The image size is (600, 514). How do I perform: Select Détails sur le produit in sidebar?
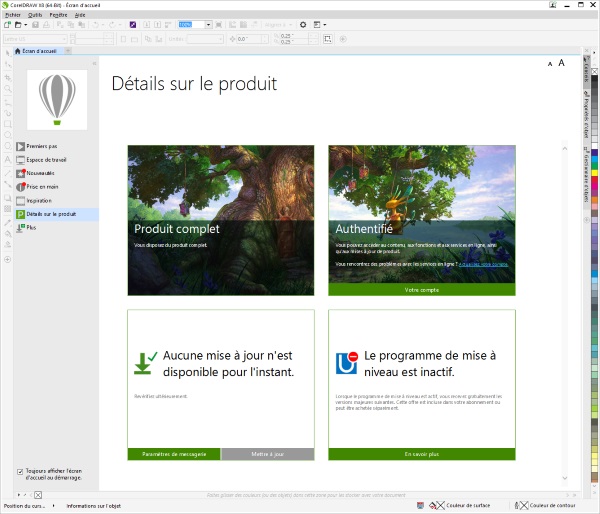(56, 214)
